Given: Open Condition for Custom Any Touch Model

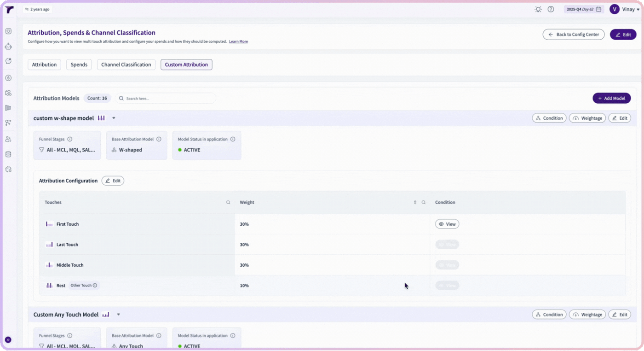Looking at the screenshot, I should (x=549, y=315).
